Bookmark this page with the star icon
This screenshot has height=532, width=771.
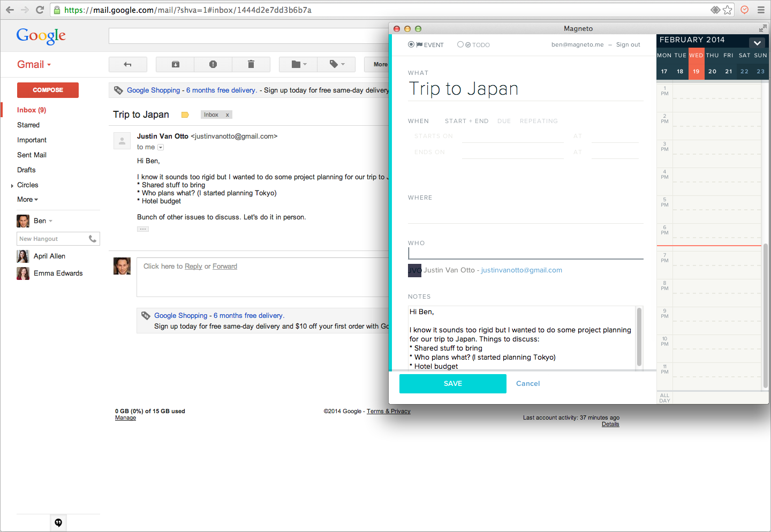727,10
